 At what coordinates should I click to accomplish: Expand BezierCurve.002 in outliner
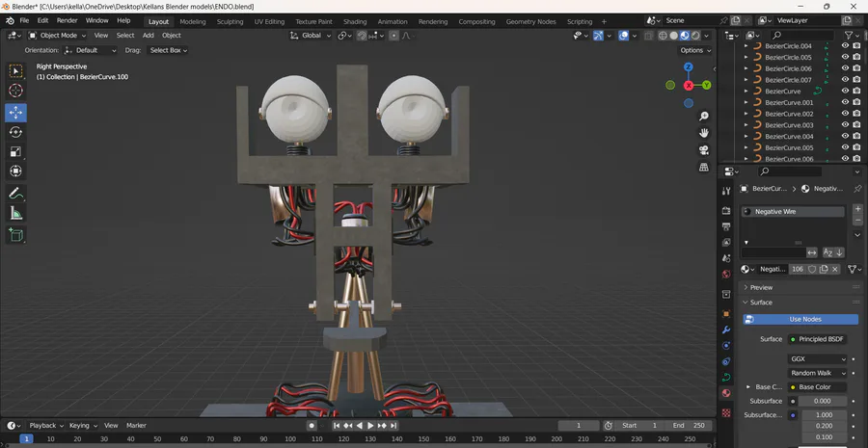click(x=746, y=114)
